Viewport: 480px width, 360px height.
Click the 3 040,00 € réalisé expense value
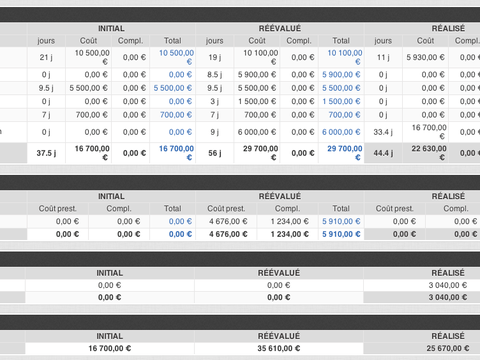tap(448, 285)
